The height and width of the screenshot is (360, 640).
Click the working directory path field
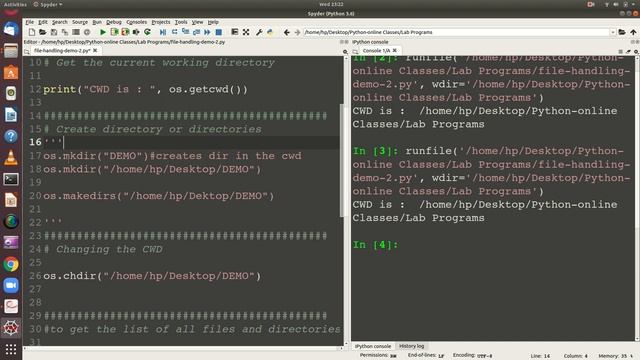click(456, 32)
